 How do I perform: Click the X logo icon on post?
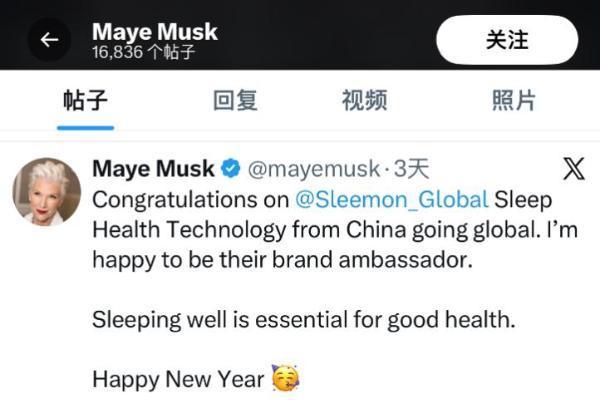coord(574,169)
